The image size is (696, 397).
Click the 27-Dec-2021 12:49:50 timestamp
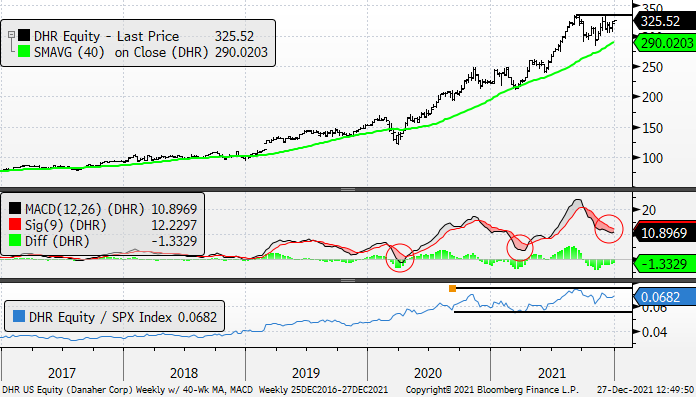pos(646,390)
